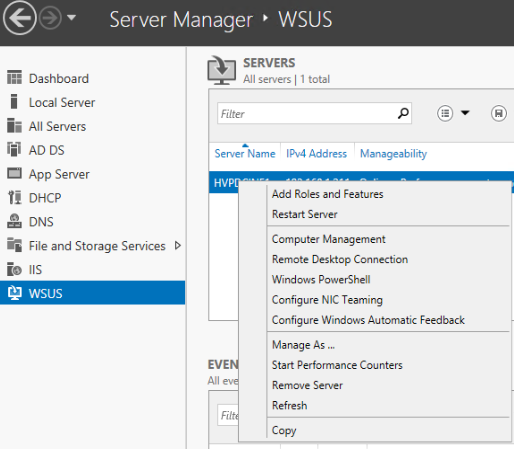This screenshot has height=449, width=514.
Task: Click the Events section Filter field
Action: point(228,415)
